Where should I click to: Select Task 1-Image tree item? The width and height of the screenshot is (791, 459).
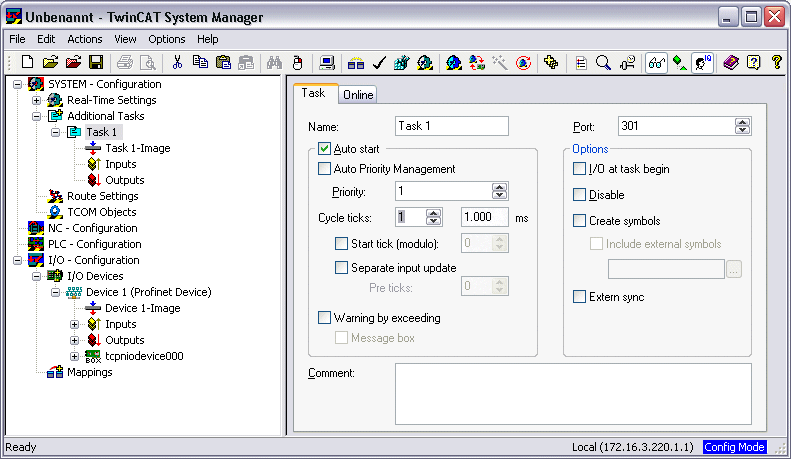click(138, 148)
